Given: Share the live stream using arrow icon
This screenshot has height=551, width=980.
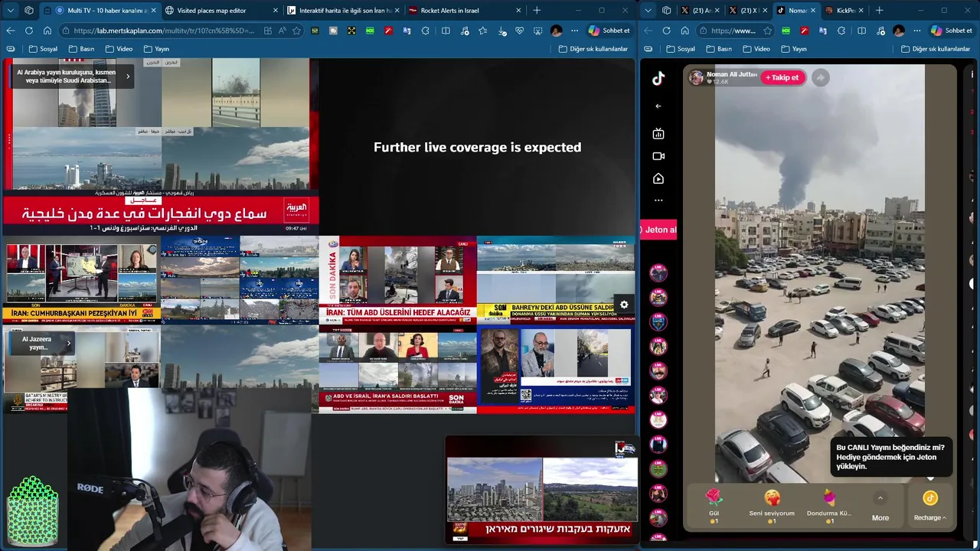Looking at the screenshot, I should click(x=820, y=77).
